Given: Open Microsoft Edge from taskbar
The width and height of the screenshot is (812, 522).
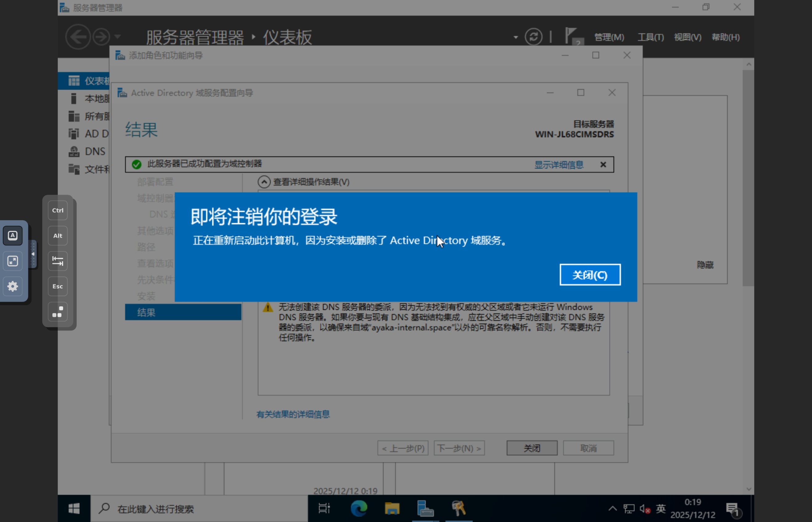Looking at the screenshot, I should (359, 508).
